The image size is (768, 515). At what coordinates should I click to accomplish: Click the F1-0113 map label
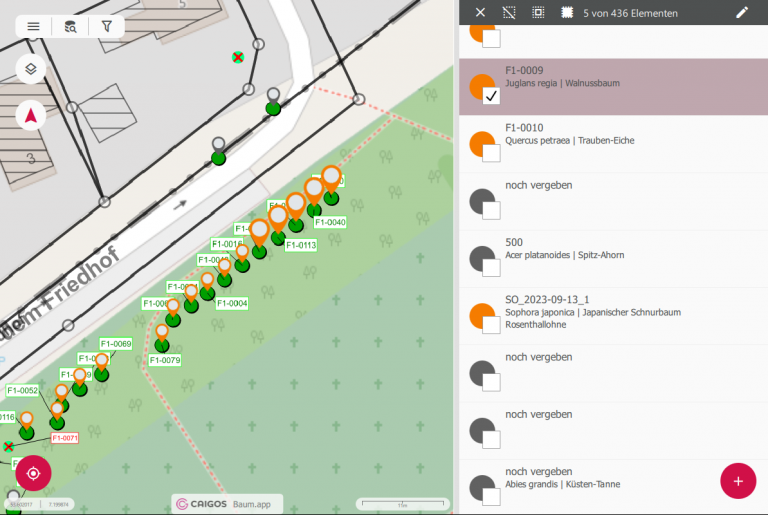tap(301, 245)
